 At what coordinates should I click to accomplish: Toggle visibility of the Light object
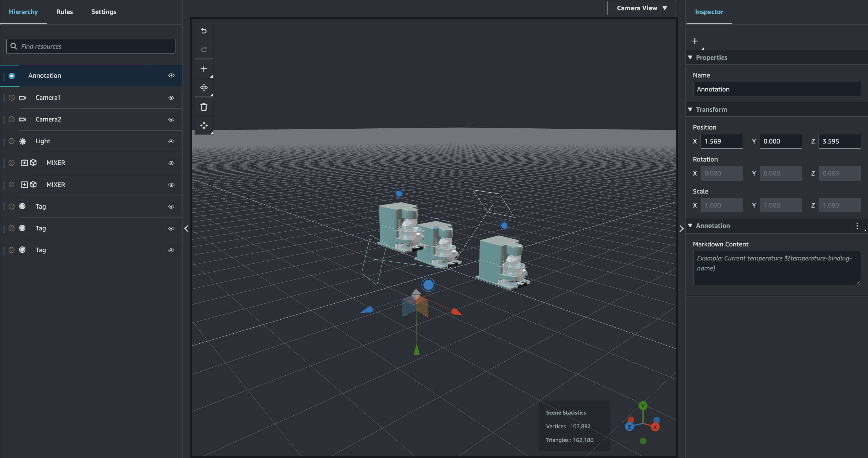click(x=171, y=141)
